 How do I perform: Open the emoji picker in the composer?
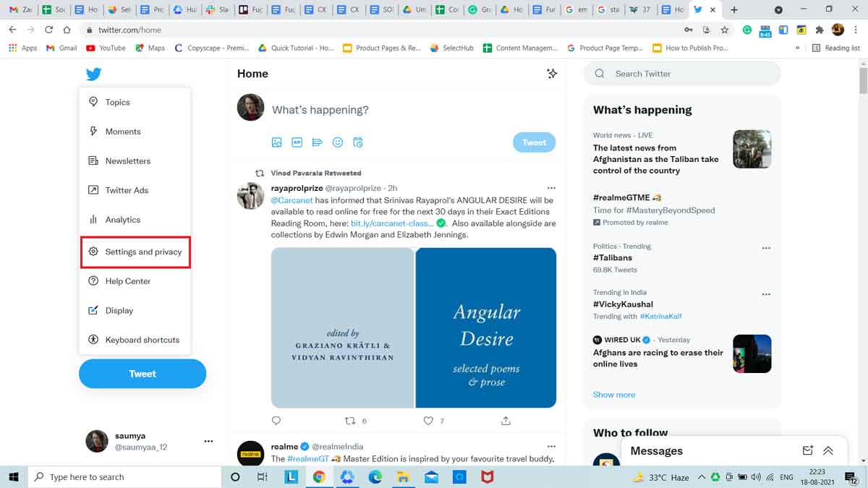coord(338,142)
